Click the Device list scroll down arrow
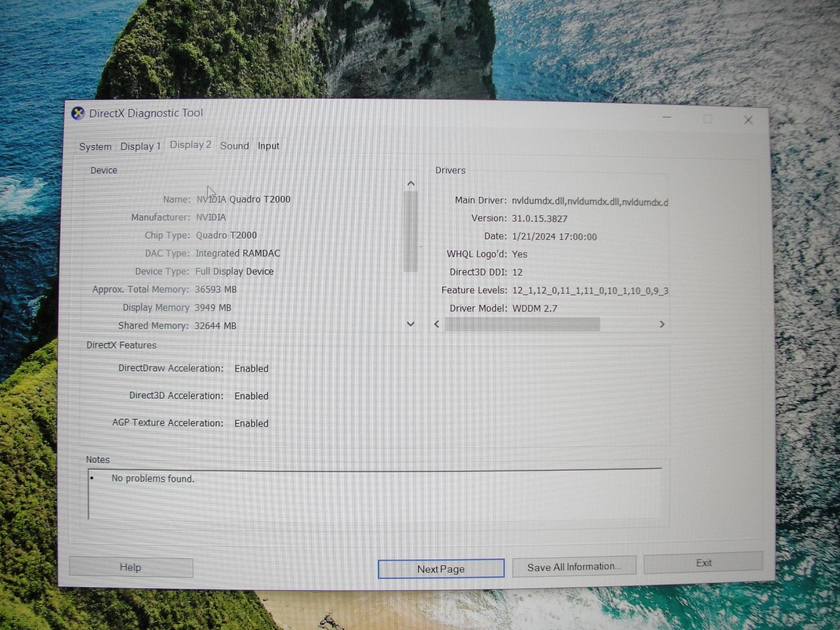 411,324
